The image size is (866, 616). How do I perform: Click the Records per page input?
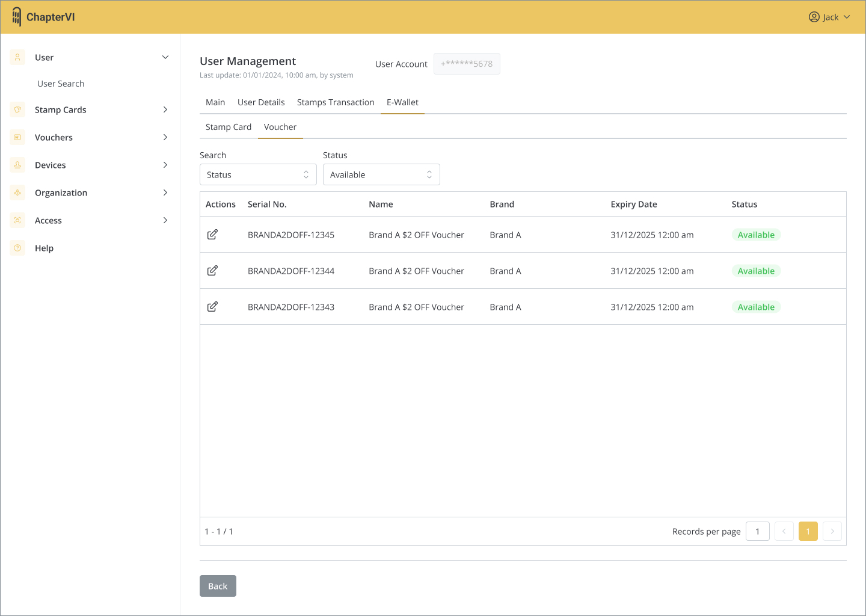point(757,531)
